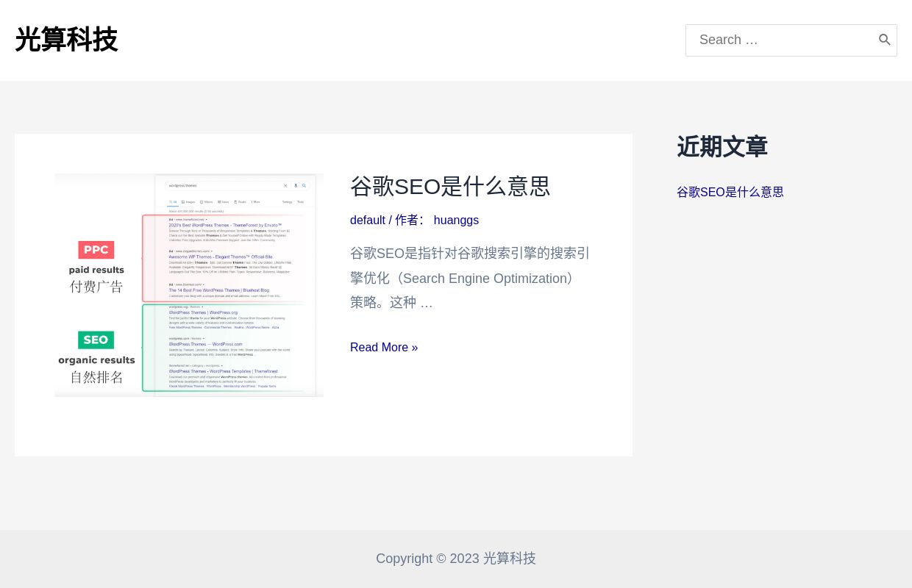Open the Settings dropdown on the results page

[288, 202]
